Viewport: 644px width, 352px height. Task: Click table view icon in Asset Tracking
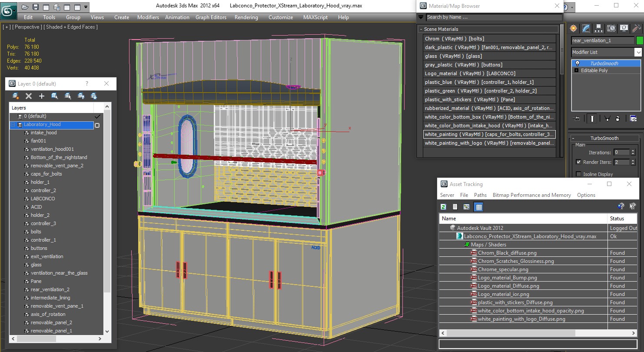coord(478,207)
